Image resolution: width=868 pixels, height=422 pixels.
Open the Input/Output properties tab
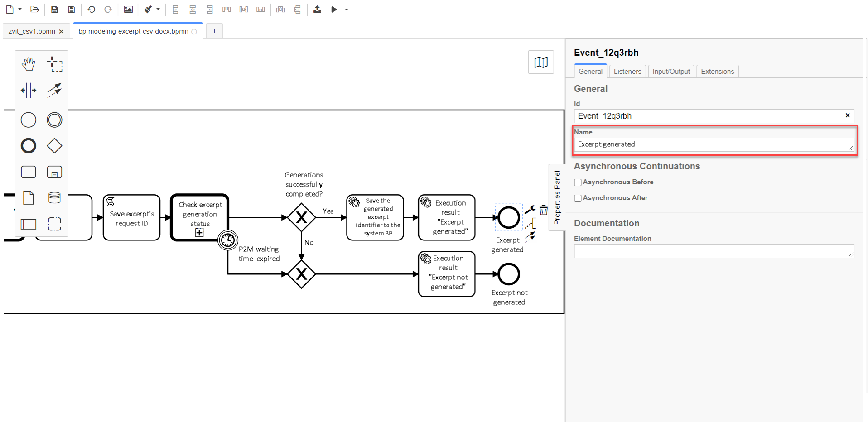click(671, 72)
